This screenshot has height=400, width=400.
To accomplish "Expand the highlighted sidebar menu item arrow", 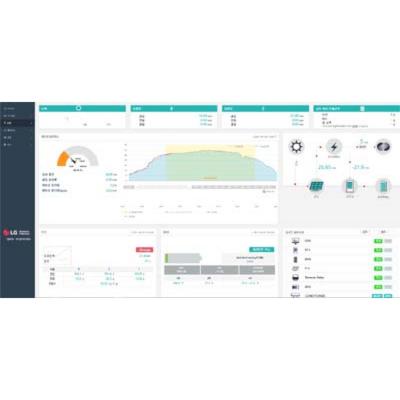I will 32,123.
